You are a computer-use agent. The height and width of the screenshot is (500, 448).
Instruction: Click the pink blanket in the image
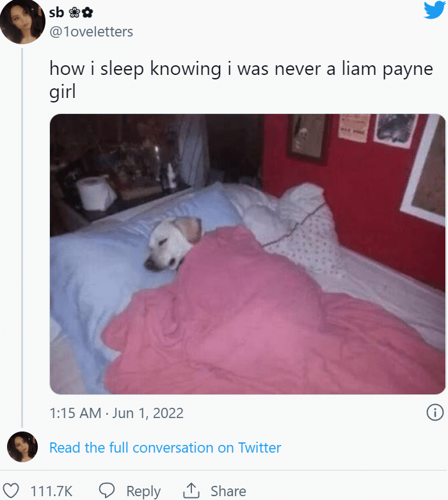pos(274,319)
